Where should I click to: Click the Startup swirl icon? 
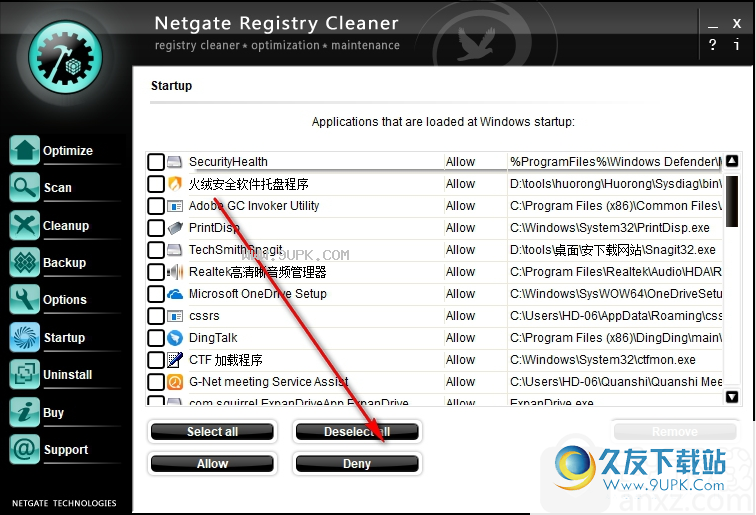(x=24, y=337)
